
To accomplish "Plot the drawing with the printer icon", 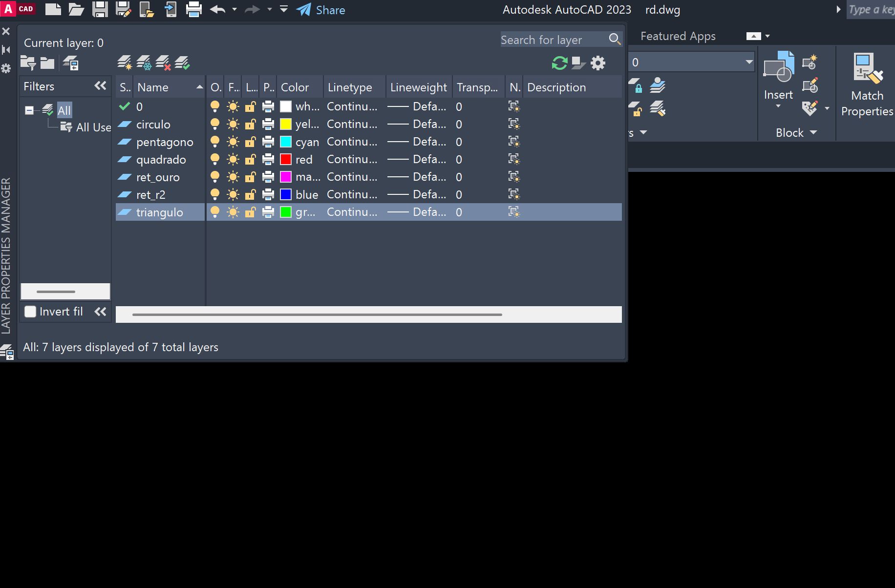I will click(194, 9).
